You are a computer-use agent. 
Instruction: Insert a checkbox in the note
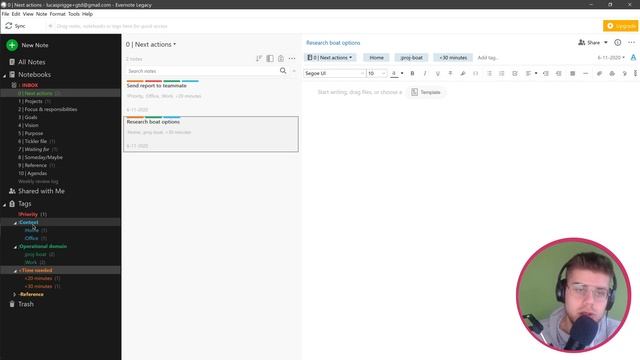515,73
